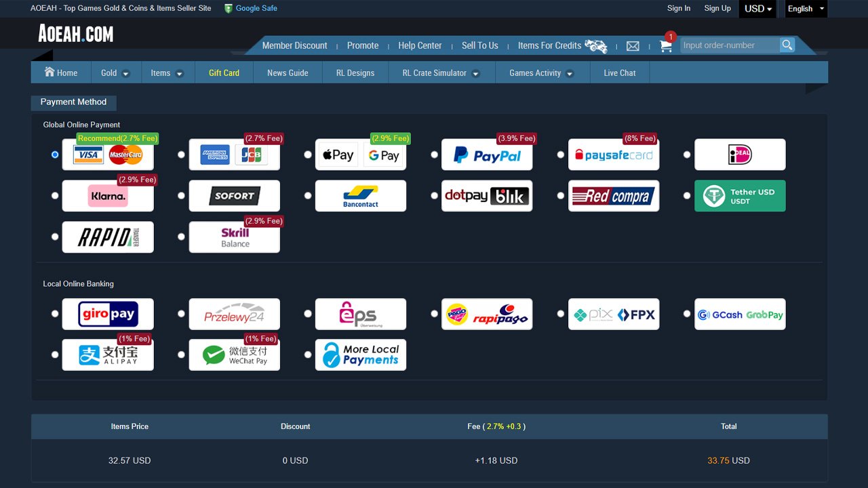The height and width of the screenshot is (488, 868).
Task: Click the envelope message icon
Action: [x=633, y=46]
